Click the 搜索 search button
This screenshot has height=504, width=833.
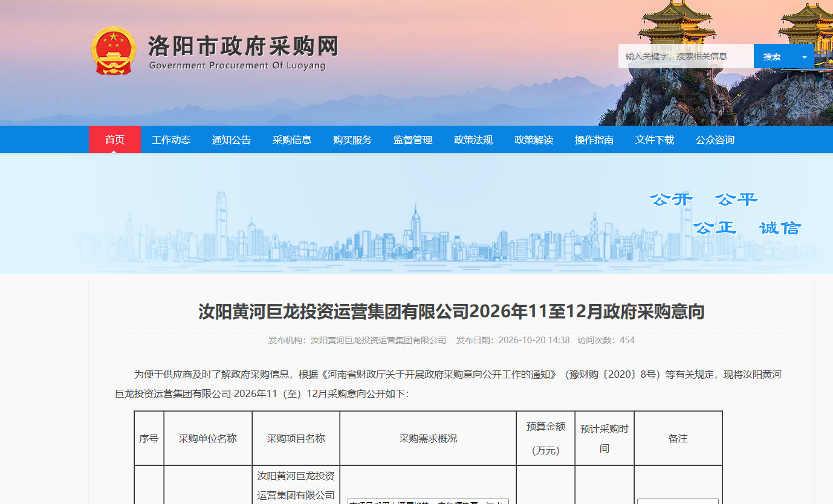(x=773, y=57)
